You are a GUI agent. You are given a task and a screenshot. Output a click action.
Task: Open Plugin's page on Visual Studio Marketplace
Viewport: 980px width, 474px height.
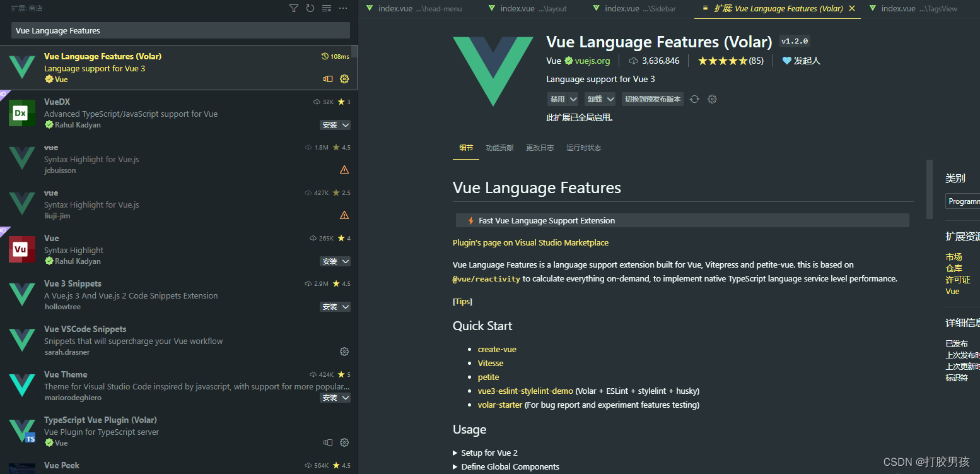pyautogui.click(x=530, y=242)
